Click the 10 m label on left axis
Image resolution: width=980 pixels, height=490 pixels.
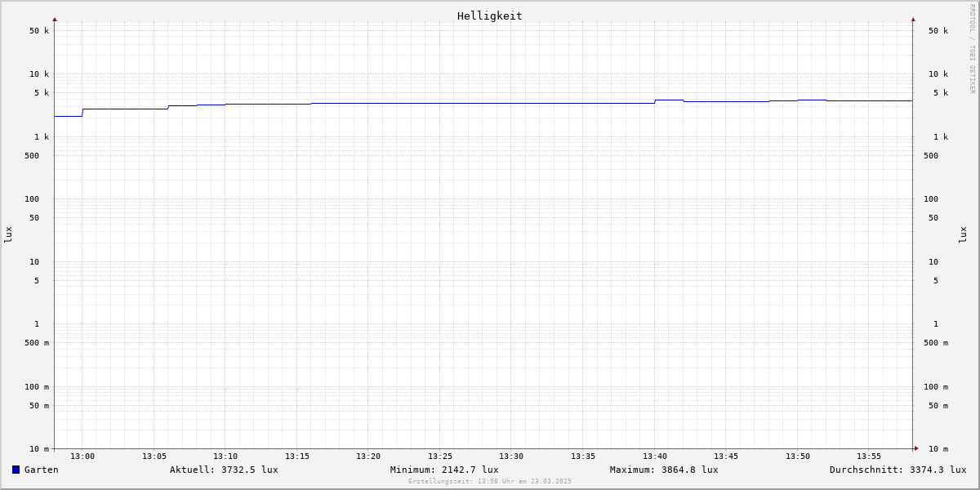(x=39, y=449)
